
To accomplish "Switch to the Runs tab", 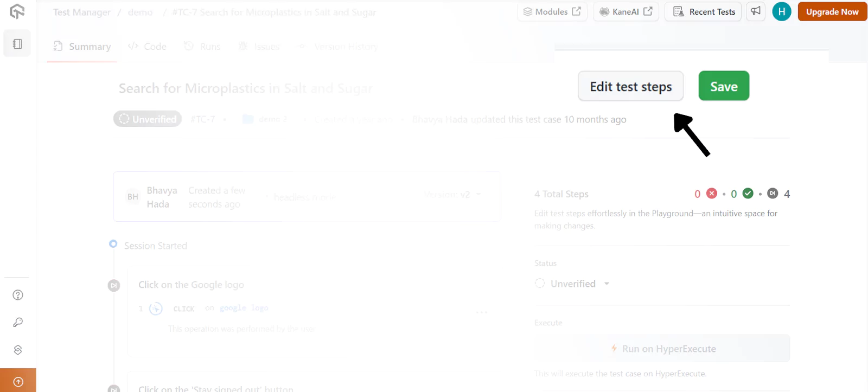I will coord(202,47).
